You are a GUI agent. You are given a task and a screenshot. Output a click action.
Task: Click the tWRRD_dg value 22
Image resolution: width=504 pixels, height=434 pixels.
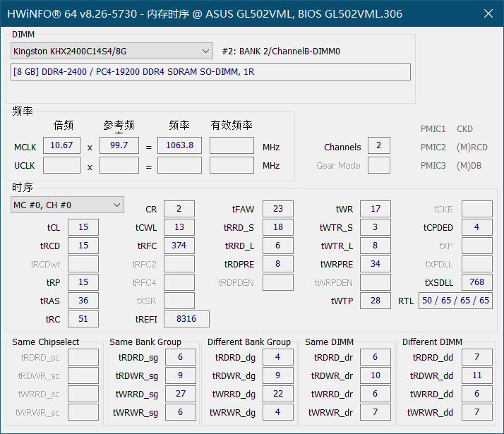[x=278, y=394]
